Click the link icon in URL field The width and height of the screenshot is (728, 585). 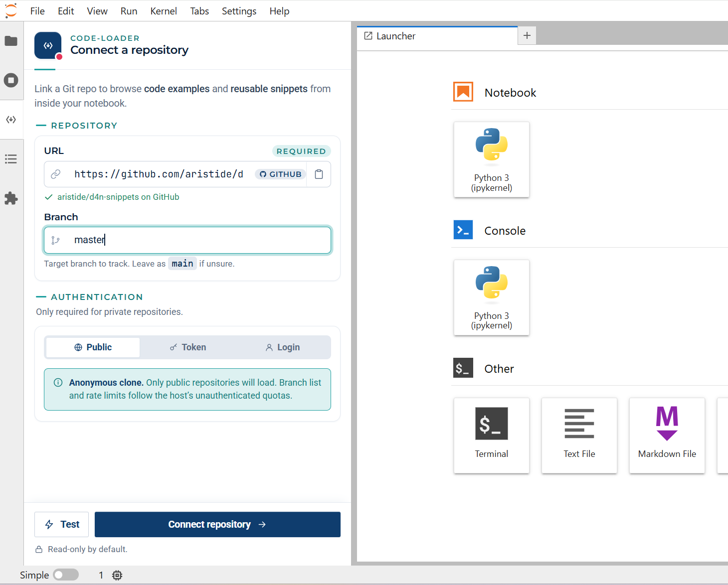coord(56,174)
